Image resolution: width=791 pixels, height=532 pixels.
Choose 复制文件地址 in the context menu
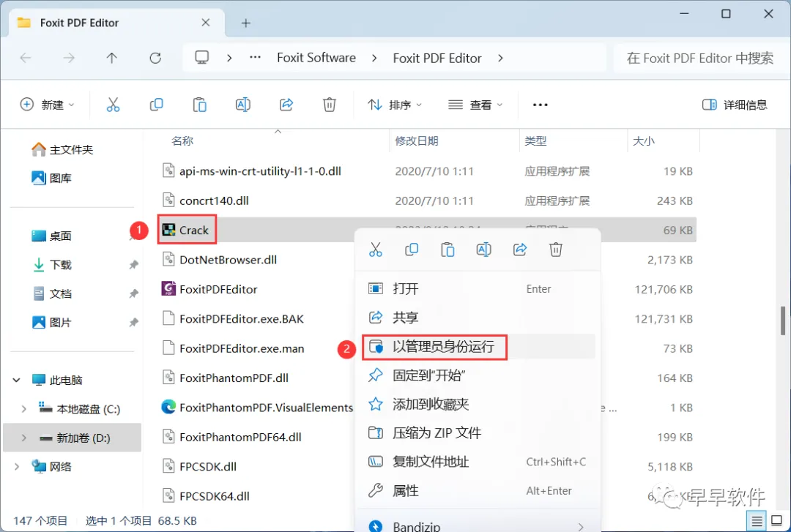point(478,462)
